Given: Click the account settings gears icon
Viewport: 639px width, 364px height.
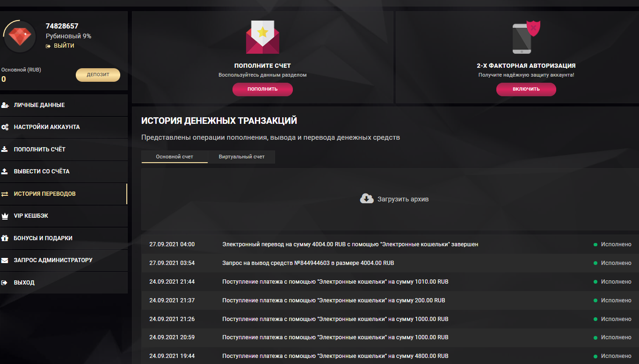Looking at the screenshot, I should click(x=5, y=127).
